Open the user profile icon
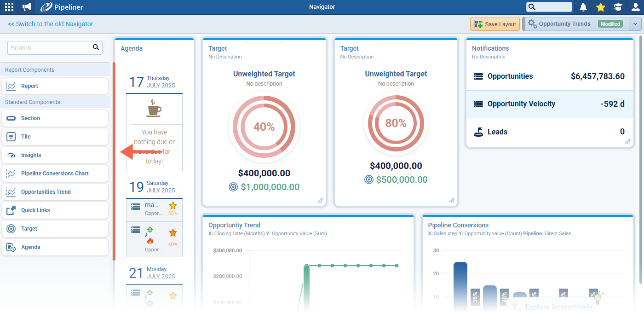The image size is (644, 313). (636, 7)
